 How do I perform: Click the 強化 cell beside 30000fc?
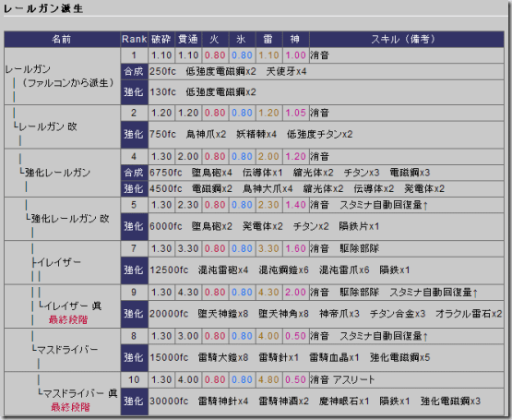pyautogui.click(x=134, y=402)
